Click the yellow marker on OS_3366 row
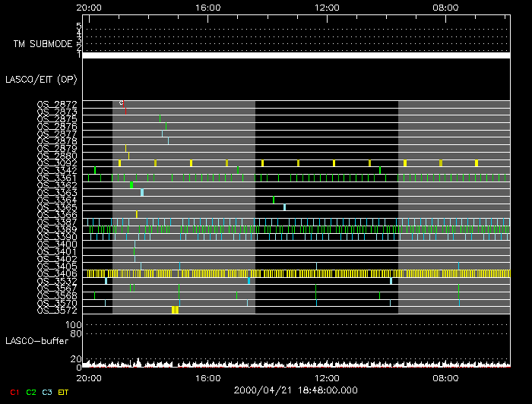 pos(137,214)
